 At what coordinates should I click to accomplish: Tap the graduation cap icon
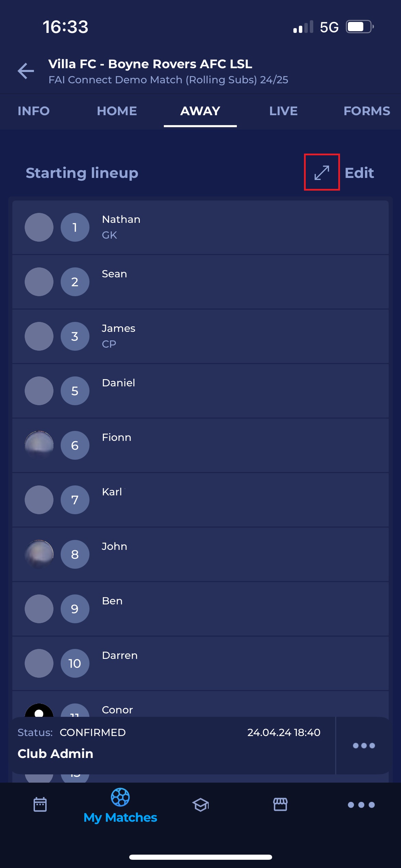point(200,805)
